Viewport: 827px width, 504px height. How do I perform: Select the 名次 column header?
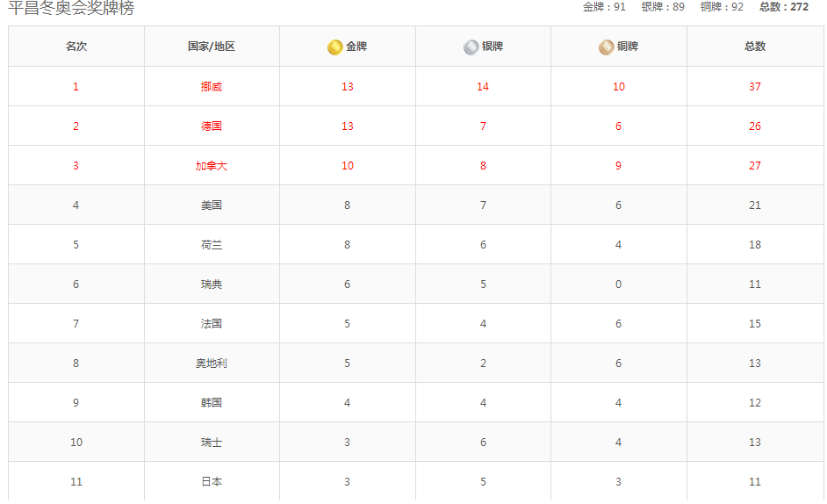76,47
